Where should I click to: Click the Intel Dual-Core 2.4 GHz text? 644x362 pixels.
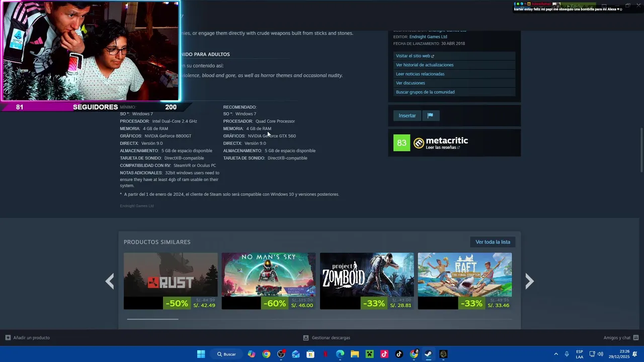coord(175,121)
